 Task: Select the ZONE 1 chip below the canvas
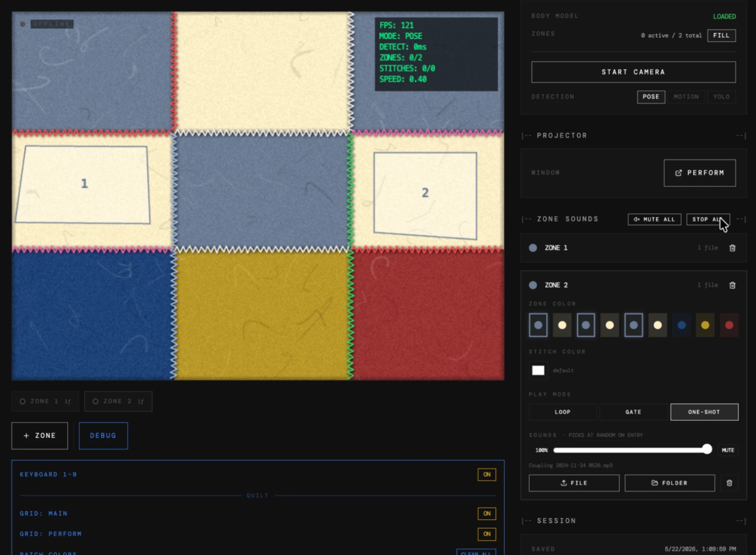(x=45, y=401)
